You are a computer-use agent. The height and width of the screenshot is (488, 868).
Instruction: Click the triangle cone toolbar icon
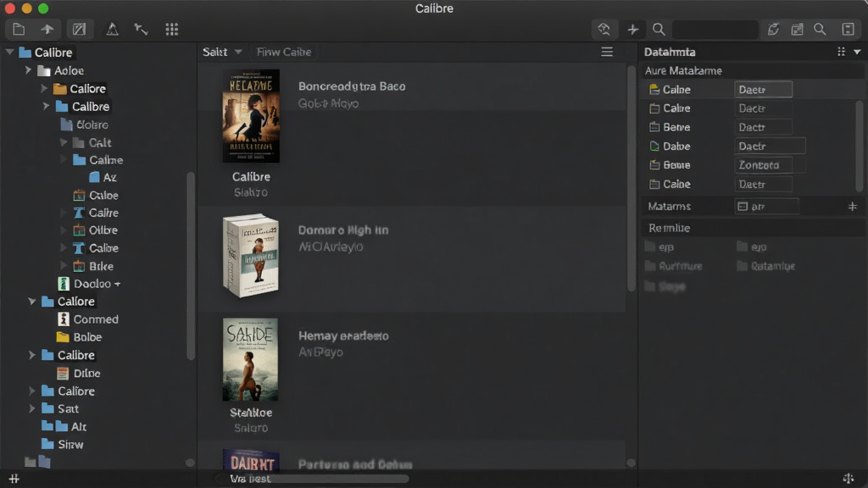[x=113, y=30]
